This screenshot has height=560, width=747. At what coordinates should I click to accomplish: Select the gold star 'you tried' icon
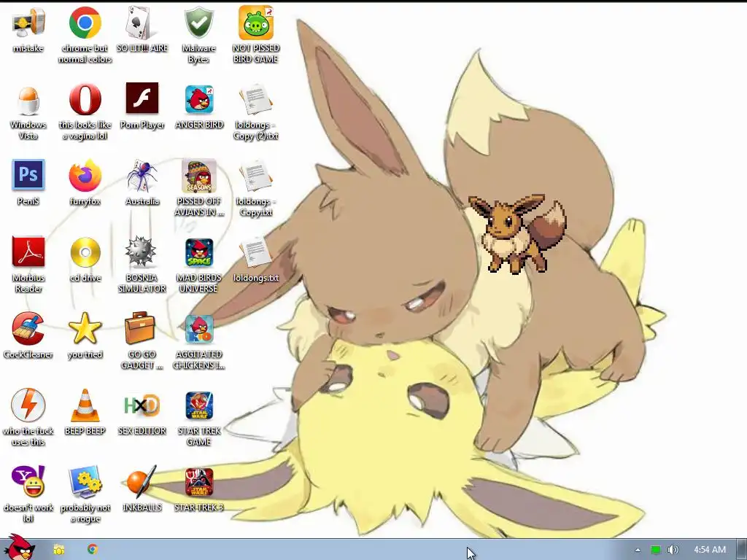tap(85, 328)
